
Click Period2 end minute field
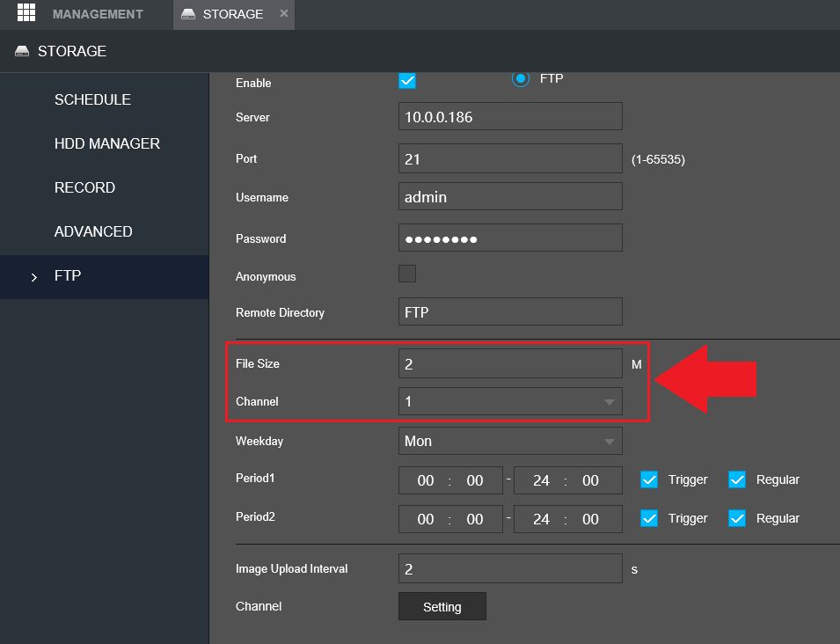click(590, 519)
